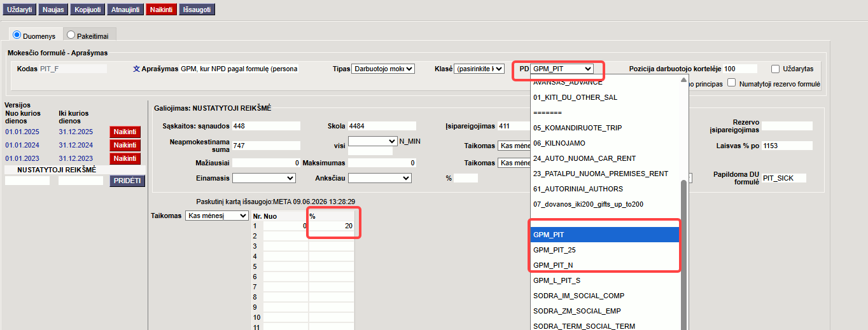Click the Kopijuoti button
This screenshot has width=868, height=330.
click(87, 10)
